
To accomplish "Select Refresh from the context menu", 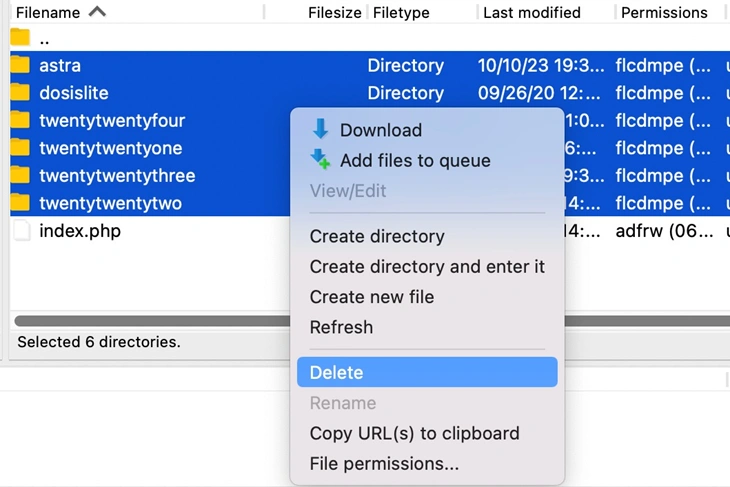I will (427, 327).
